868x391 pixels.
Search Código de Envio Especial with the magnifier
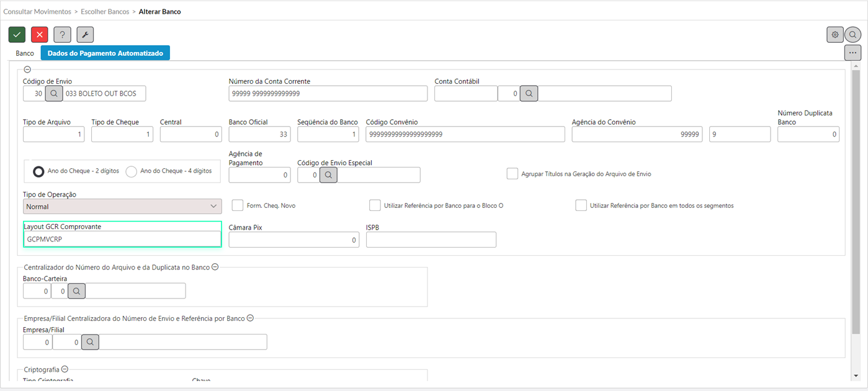pos(329,175)
